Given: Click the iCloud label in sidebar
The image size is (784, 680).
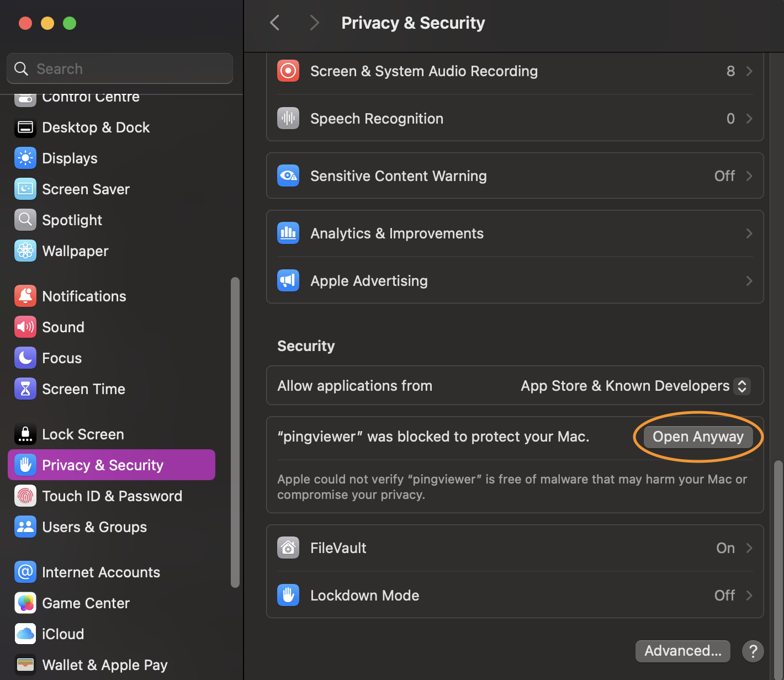Looking at the screenshot, I should pyautogui.click(x=63, y=634).
